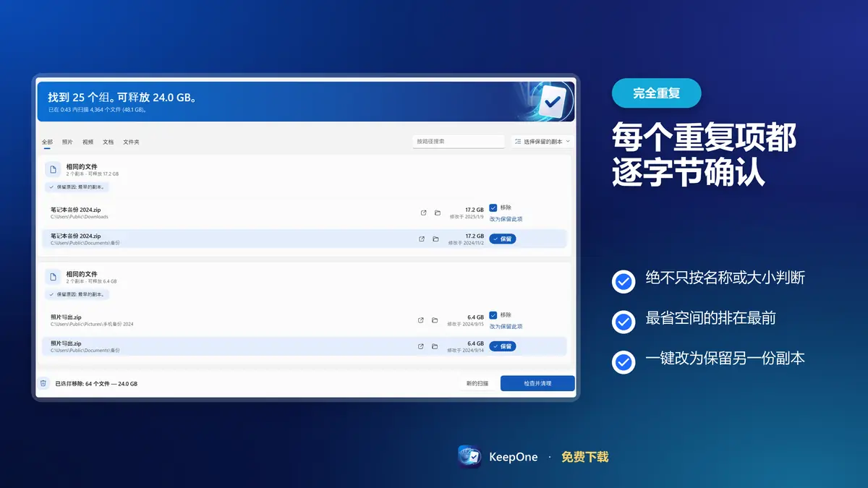Select the 照片导出.zip row in Pictures\手机备份 2024
This screenshot has width=868, height=488.
[305, 320]
